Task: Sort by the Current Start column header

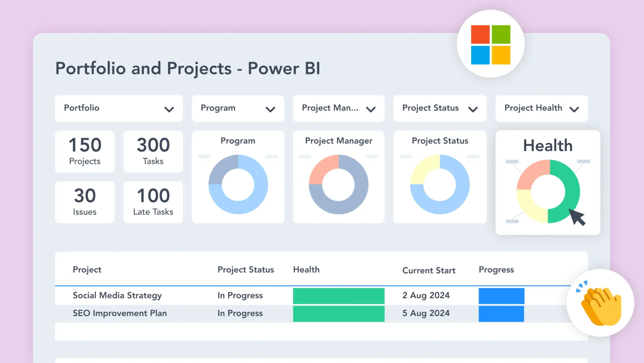Action: [429, 270]
